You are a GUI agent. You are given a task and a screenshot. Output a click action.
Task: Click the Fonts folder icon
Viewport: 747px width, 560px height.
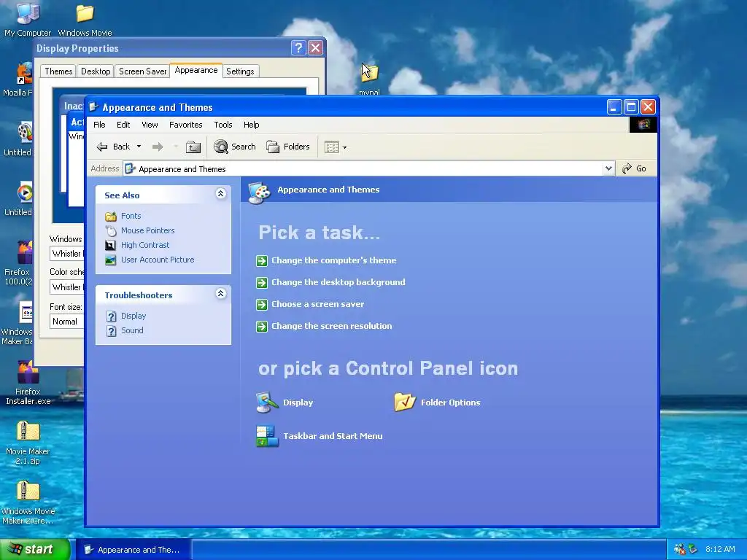coord(111,216)
